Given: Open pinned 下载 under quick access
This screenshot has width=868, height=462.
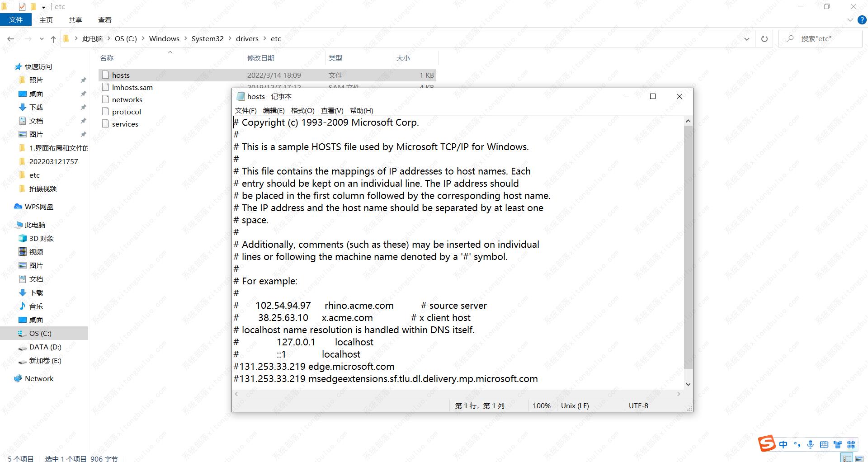Looking at the screenshot, I should (36, 107).
